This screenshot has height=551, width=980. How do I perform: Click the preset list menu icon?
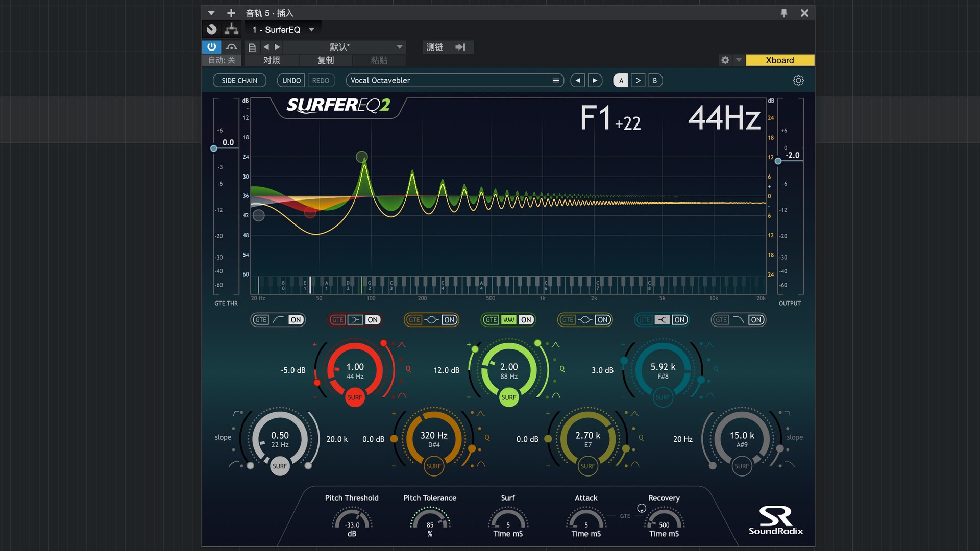tap(555, 80)
